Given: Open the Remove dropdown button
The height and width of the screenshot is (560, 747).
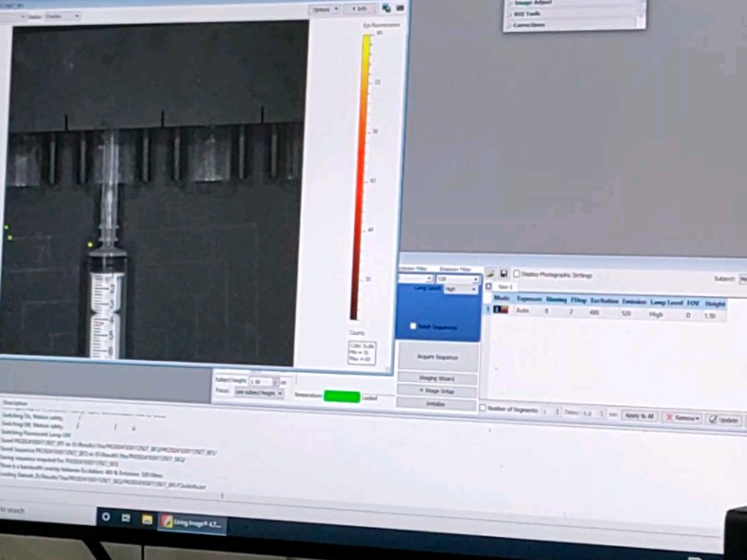Looking at the screenshot, I should [682, 418].
